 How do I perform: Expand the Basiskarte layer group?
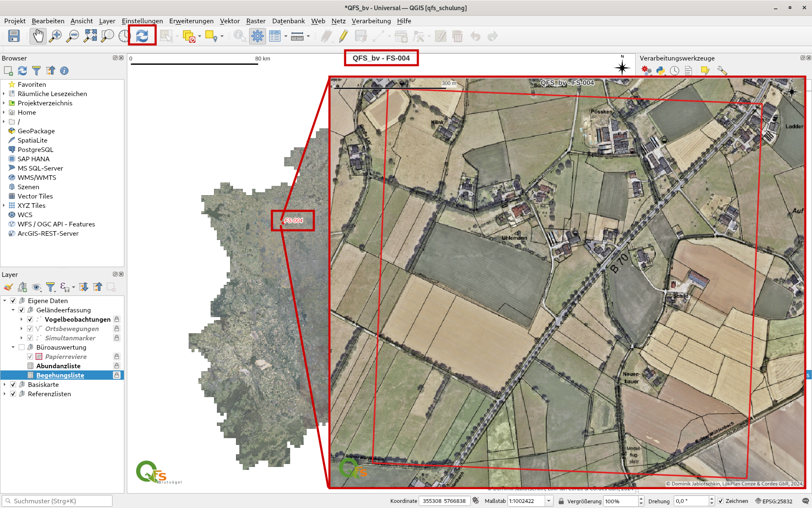[5, 385]
